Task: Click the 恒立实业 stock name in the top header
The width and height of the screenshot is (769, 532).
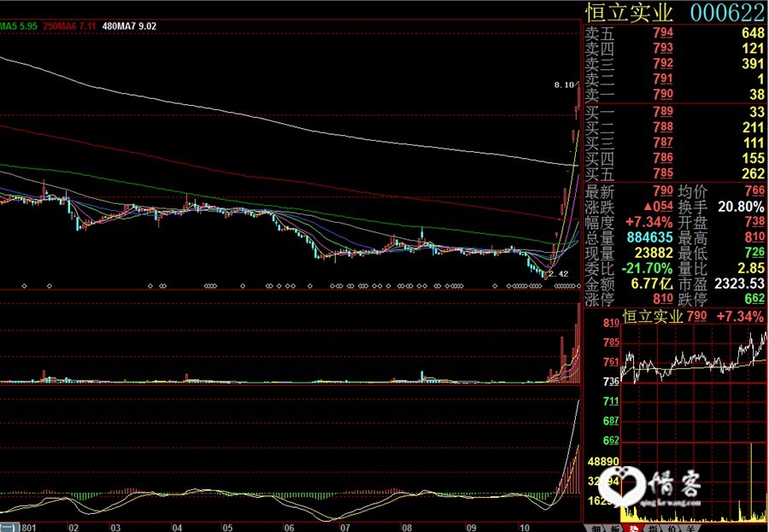Action: [x=629, y=12]
